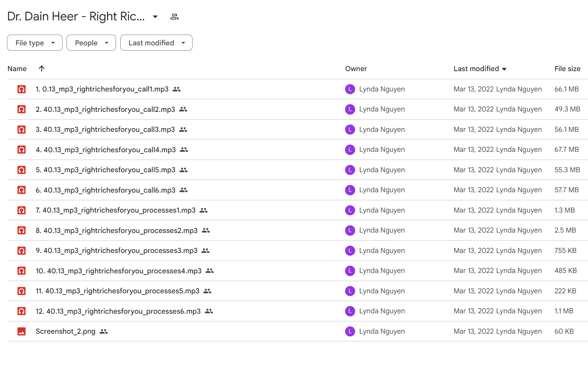Screen dimensions: 588x371
Task: Select file 1. 0.13_mp3_rightrichesforyou_call1.mp3
Action: click(102, 89)
